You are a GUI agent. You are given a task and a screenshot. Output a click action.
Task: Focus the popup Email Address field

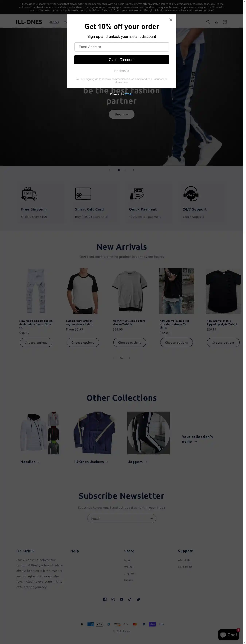click(122, 47)
